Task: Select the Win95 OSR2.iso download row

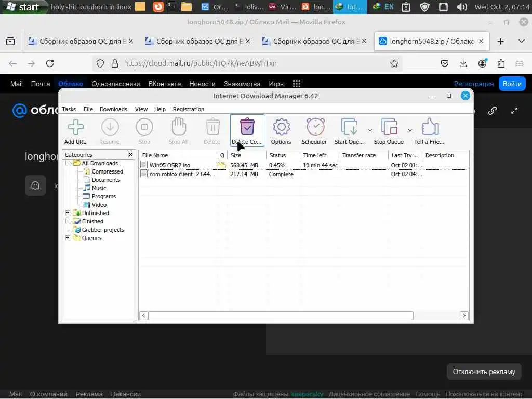Action: point(304,165)
